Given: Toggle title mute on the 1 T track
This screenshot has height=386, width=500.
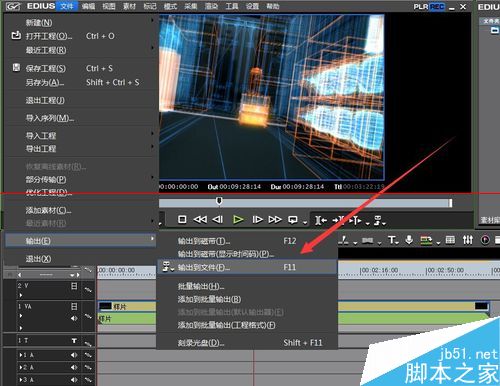Looking at the screenshot, I should tap(74, 341).
